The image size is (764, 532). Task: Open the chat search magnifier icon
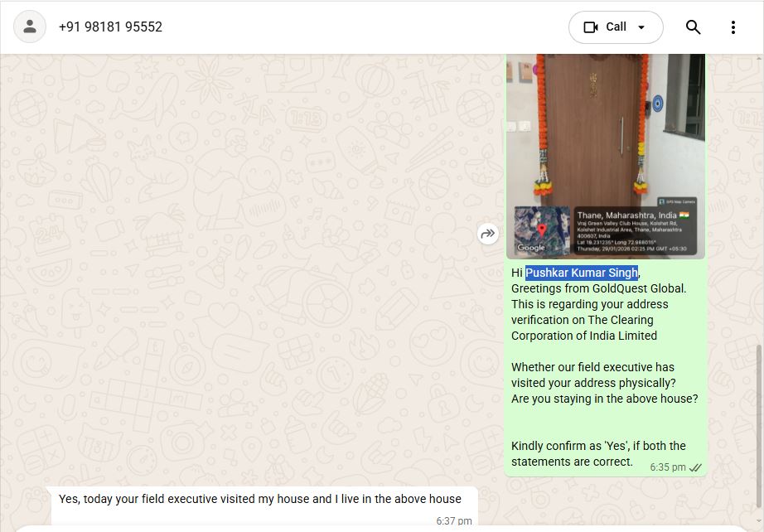pos(693,27)
